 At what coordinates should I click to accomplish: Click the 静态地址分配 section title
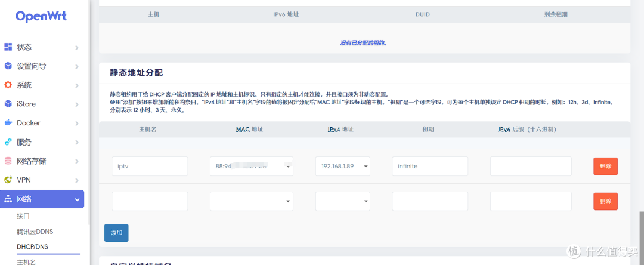point(137,73)
